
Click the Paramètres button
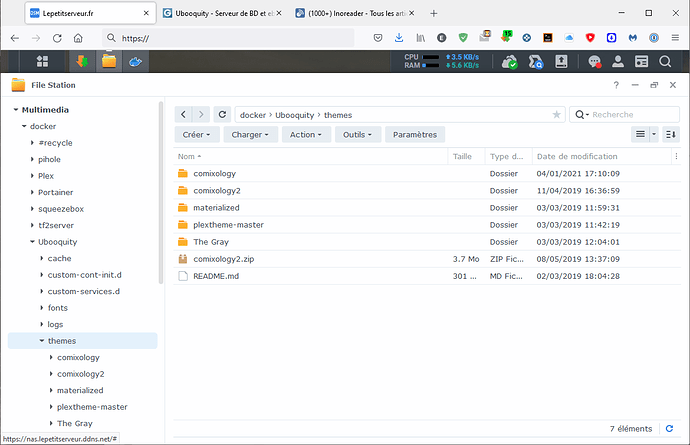click(415, 135)
